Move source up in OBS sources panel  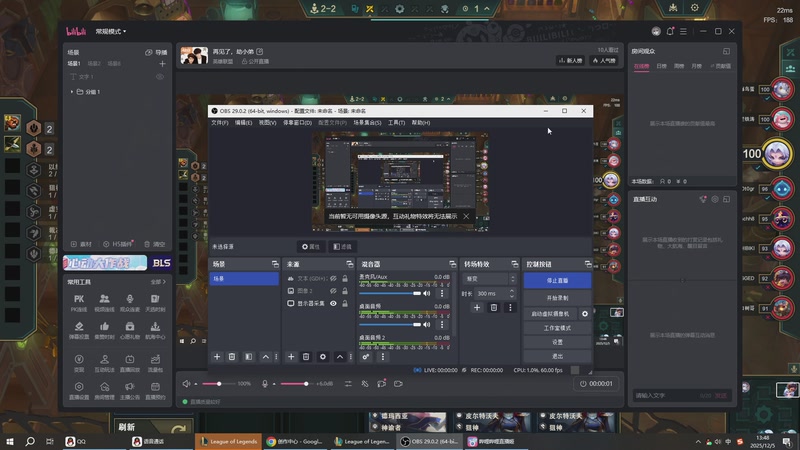(x=340, y=357)
